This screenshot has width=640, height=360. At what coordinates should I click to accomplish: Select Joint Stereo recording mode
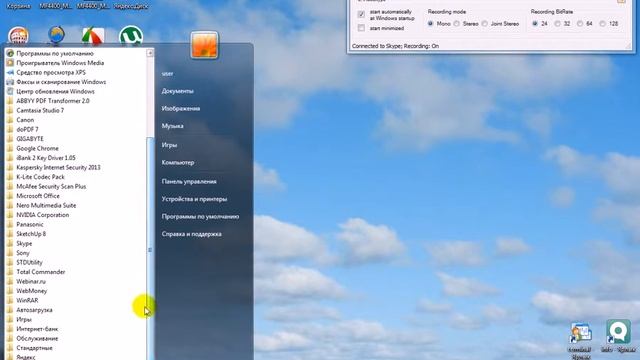[484, 24]
